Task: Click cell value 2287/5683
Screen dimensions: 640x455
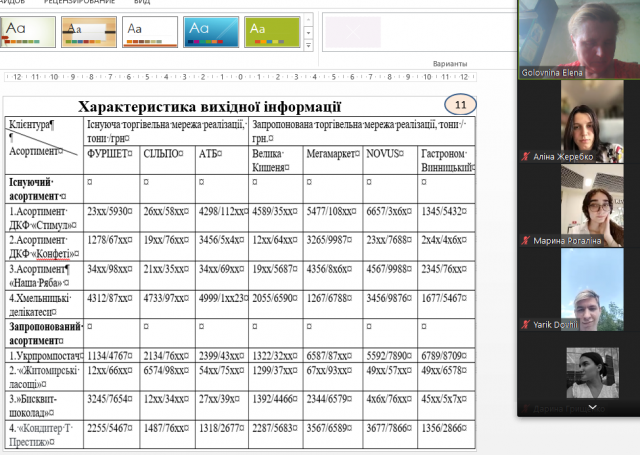Action: pyautogui.click(x=275, y=428)
